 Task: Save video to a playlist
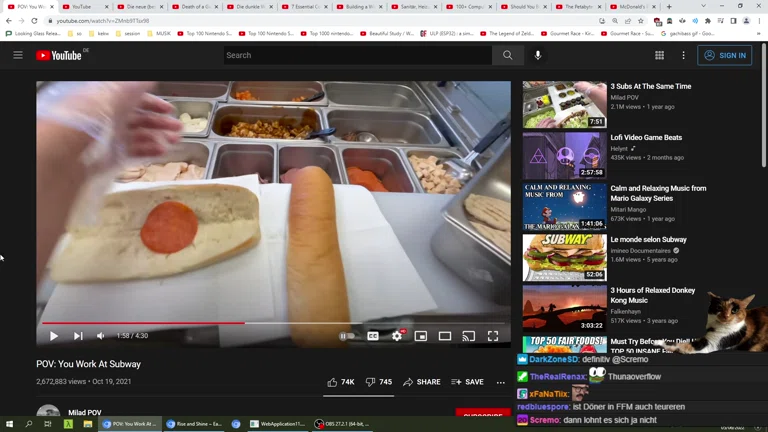pos(467,382)
